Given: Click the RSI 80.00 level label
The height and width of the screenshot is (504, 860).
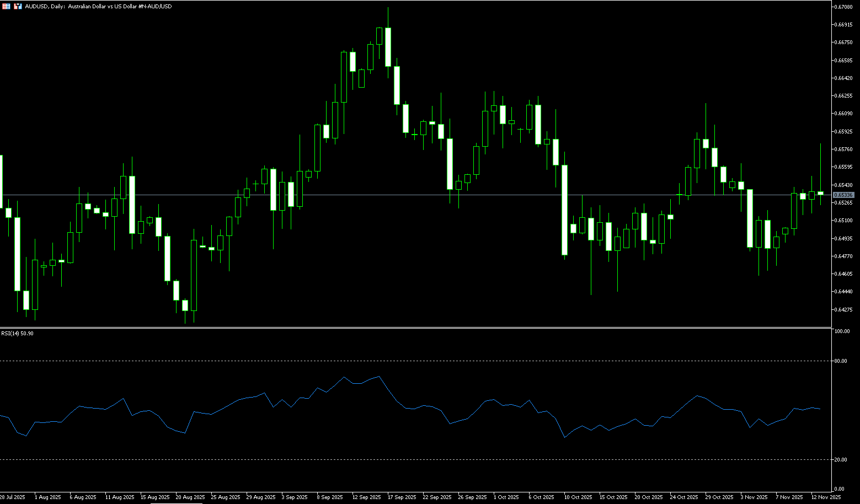Looking at the screenshot, I should click(841, 361).
